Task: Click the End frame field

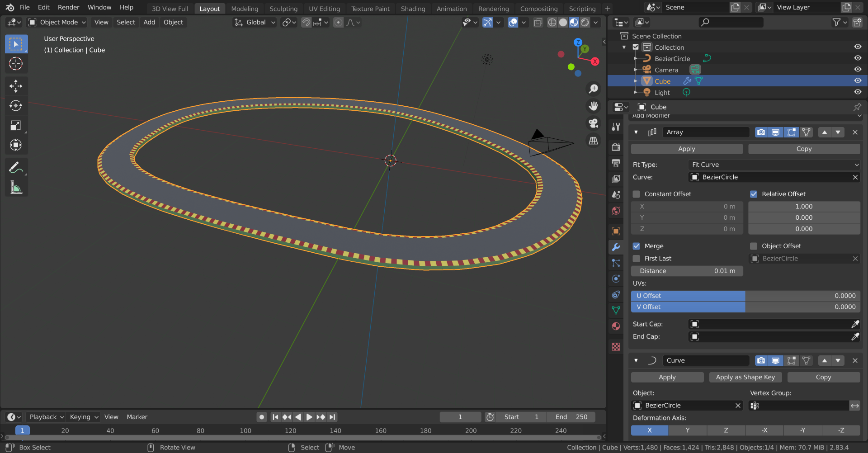Action: [x=571, y=417]
